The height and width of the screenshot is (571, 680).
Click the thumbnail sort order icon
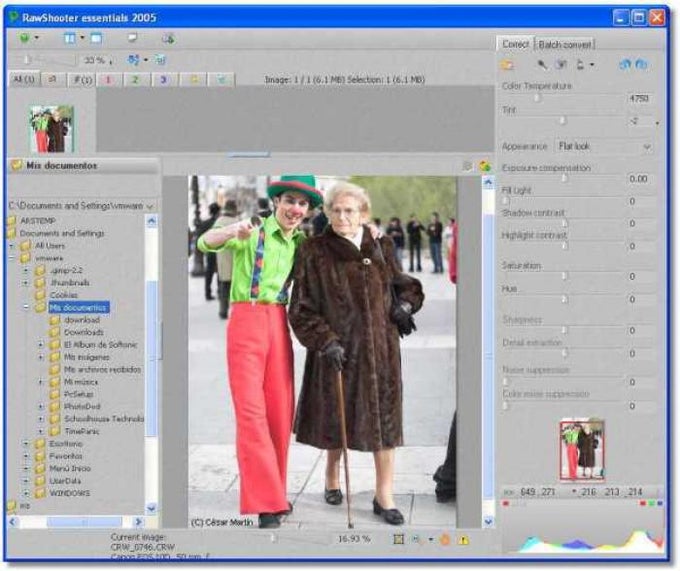134,60
